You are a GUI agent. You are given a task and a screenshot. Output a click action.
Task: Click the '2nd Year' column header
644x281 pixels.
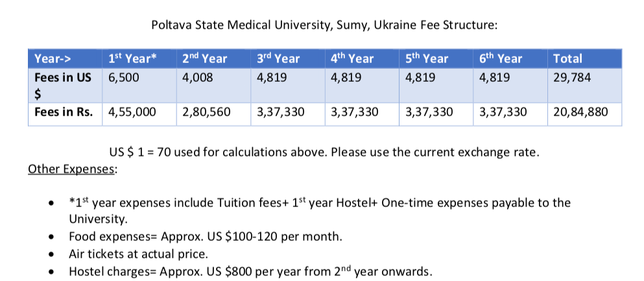pos(213,59)
